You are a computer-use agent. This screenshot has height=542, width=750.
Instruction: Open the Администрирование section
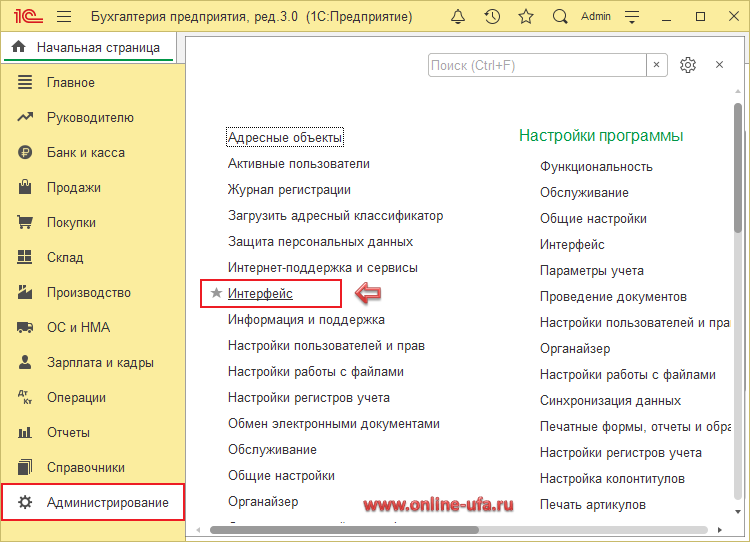click(x=108, y=503)
